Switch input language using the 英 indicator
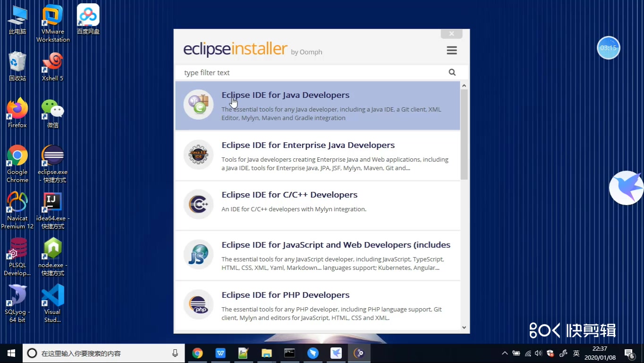 (576, 353)
